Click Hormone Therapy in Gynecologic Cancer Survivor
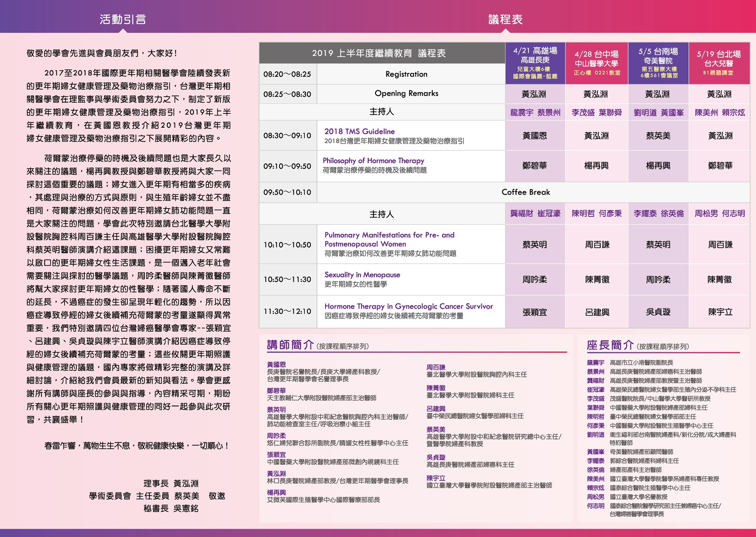 [x=408, y=306]
